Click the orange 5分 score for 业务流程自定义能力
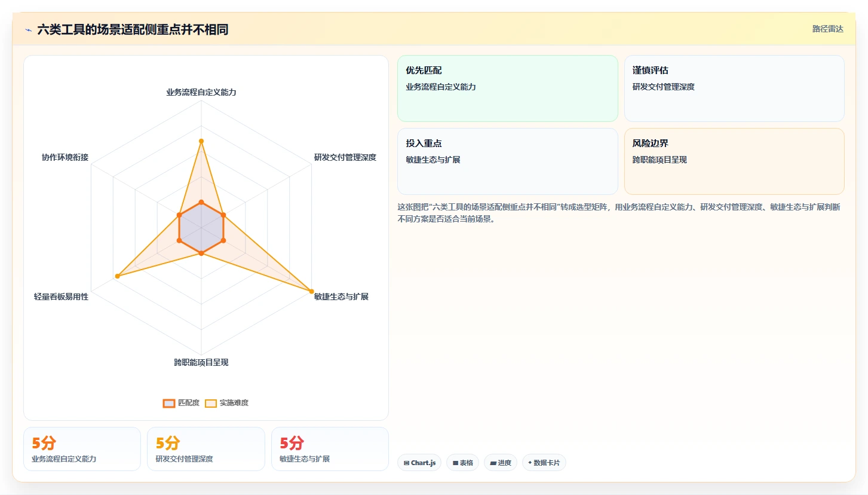Screen dimensions: 868x495 click(44, 443)
